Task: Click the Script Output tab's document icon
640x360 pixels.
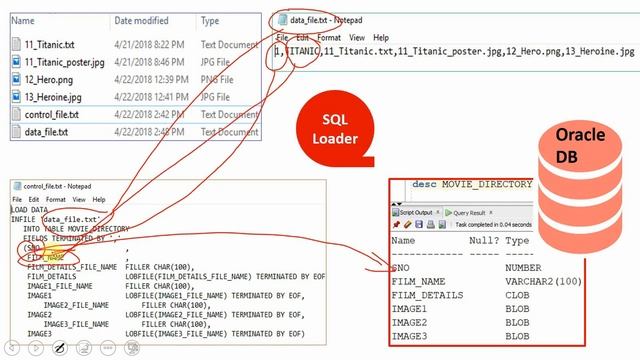Action: tap(395, 212)
